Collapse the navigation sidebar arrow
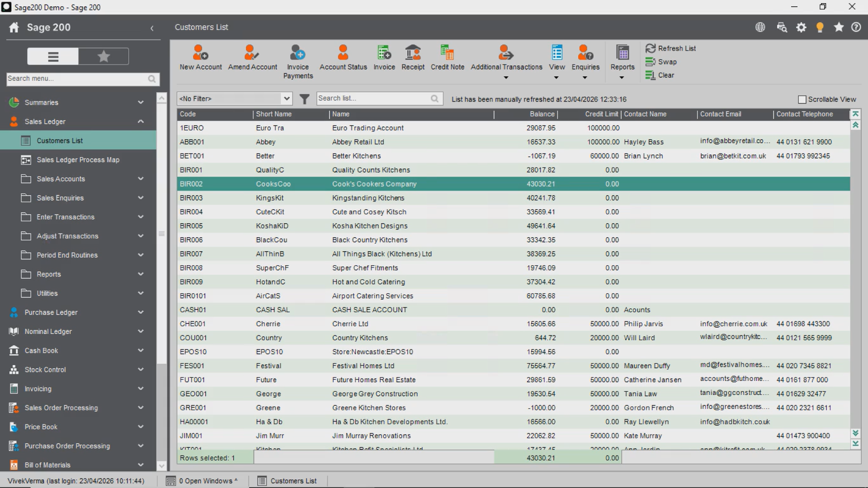This screenshot has height=488, width=868. [x=152, y=28]
